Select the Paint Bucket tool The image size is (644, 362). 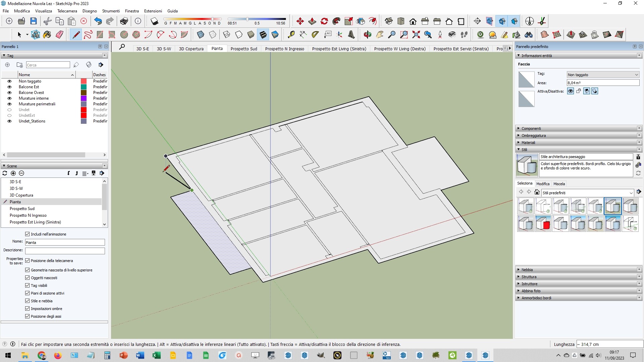[47, 35]
